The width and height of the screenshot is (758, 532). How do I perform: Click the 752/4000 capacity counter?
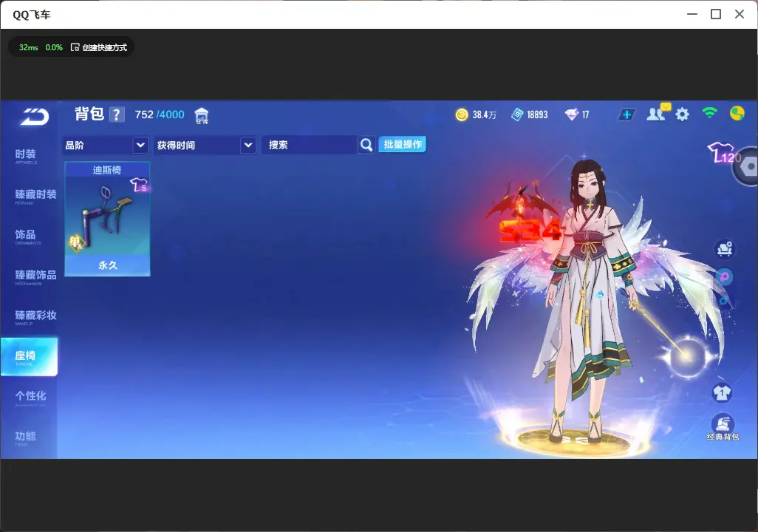coord(160,115)
